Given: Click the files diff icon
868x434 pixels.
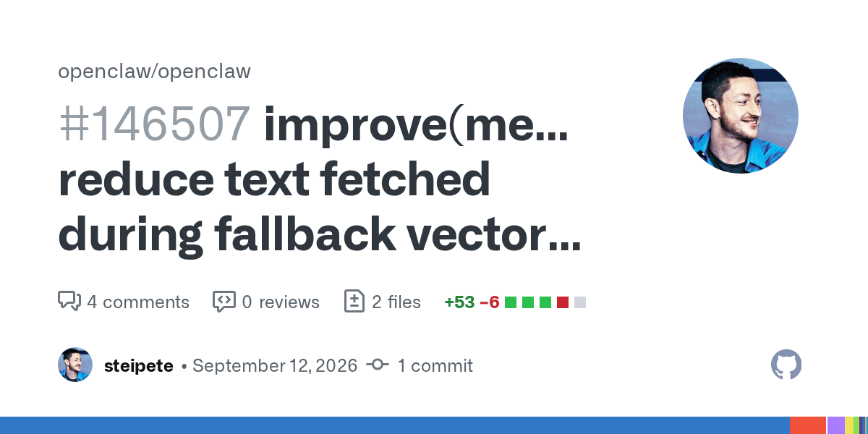Looking at the screenshot, I should [x=354, y=301].
